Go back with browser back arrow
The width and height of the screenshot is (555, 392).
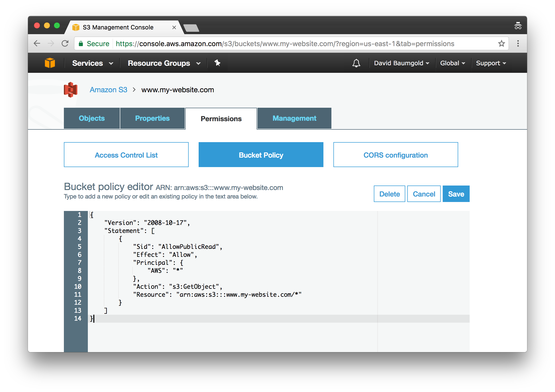click(x=37, y=43)
